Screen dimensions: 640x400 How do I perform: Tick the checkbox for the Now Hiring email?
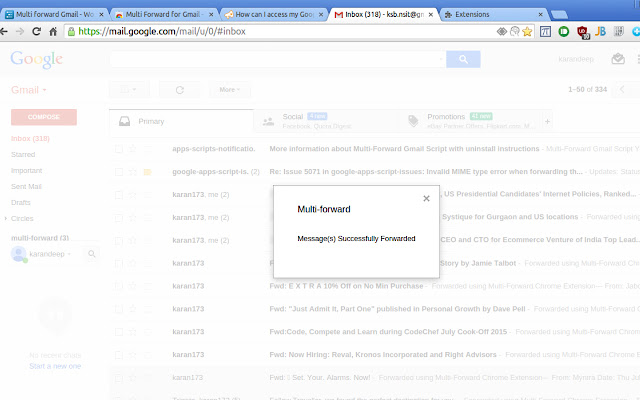(119, 355)
